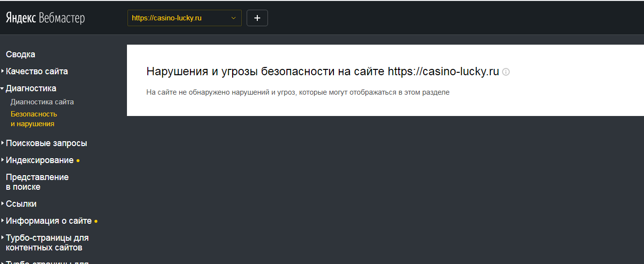Image resolution: width=644 pixels, height=264 pixels.
Task: Click the yellow dot beside Информация о сайте
Action: (96, 221)
